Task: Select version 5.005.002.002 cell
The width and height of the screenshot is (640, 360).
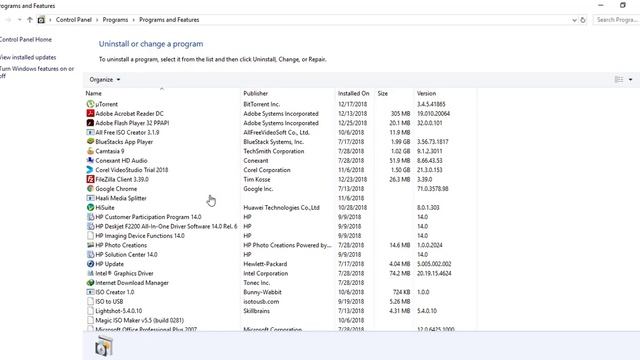Action: [x=434, y=264]
